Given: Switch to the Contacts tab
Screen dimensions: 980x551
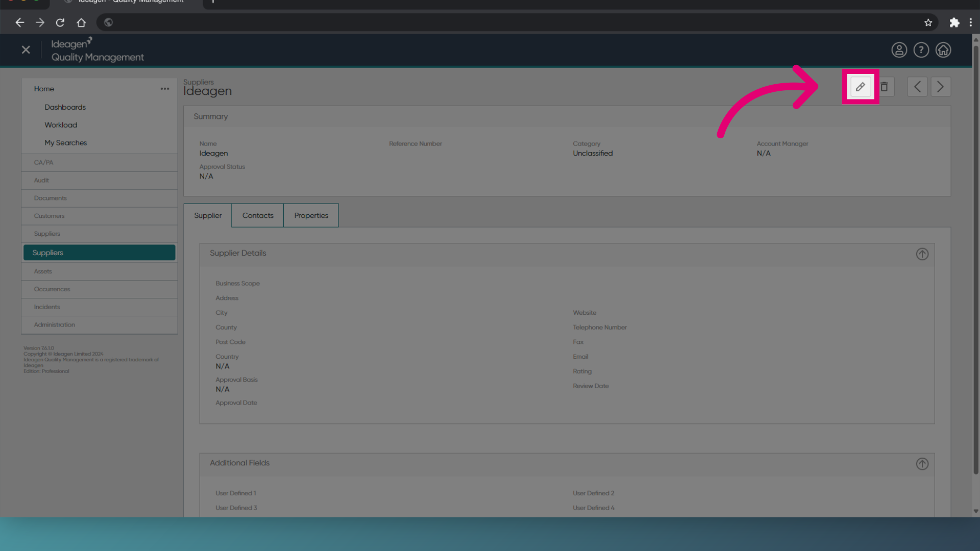Looking at the screenshot, I should tap(258, 216).
